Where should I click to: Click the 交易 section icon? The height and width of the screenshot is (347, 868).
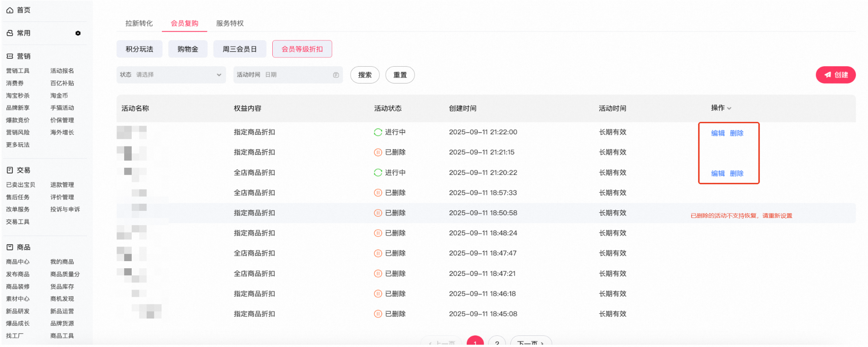[x=10, y=170]
